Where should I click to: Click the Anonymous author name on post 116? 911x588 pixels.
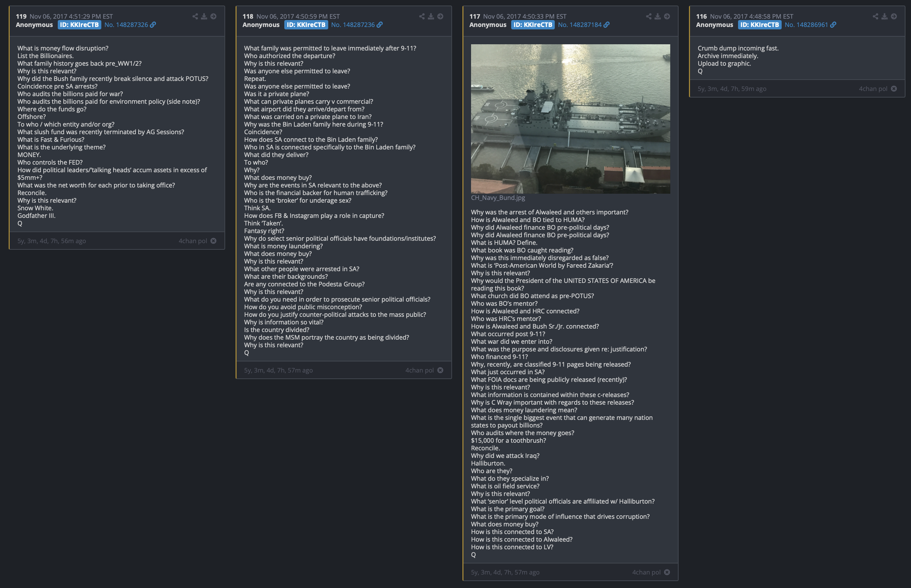(x=714, y=25)
